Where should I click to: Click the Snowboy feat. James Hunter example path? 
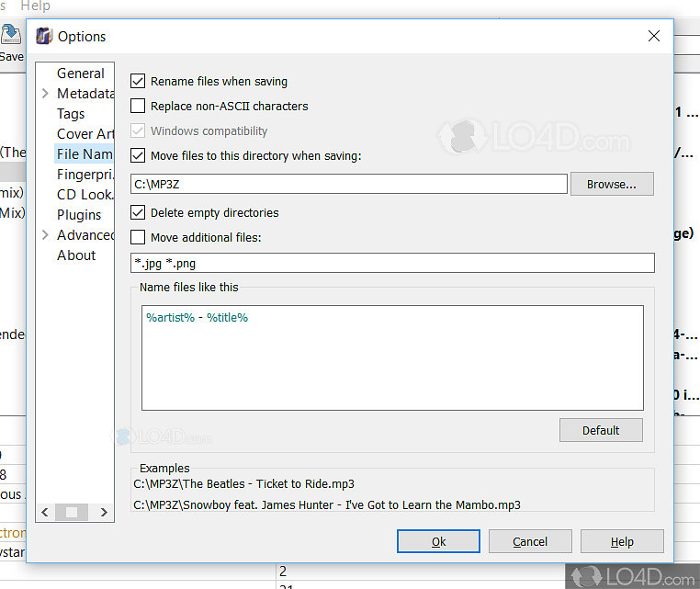[327, 505]
